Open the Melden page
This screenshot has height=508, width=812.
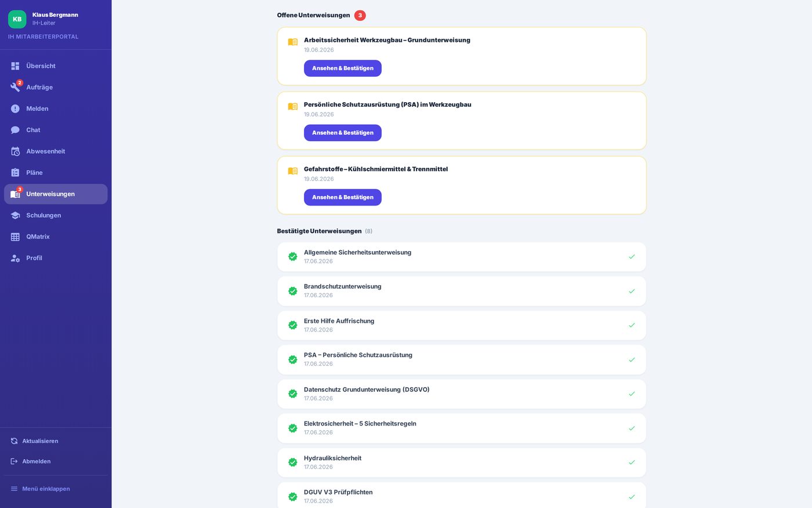(x=56, y=109)
